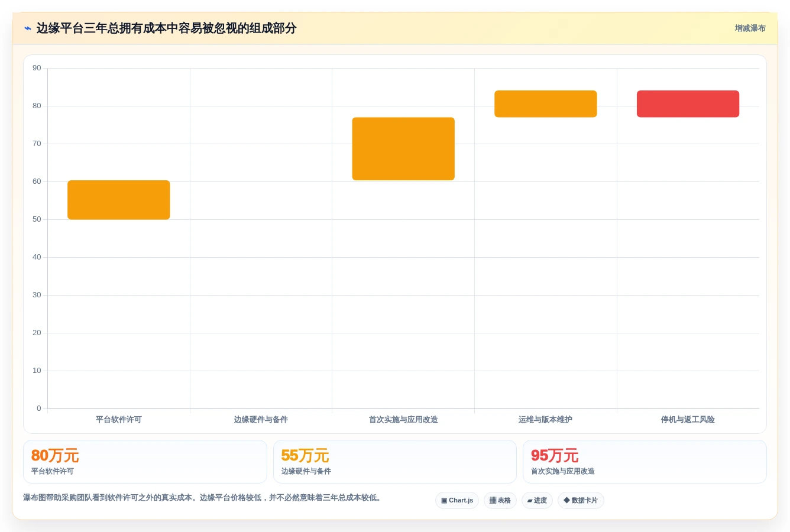Click the x-axis label 平台软件许可
The image size is (790, 532).
tap(119, 420)
